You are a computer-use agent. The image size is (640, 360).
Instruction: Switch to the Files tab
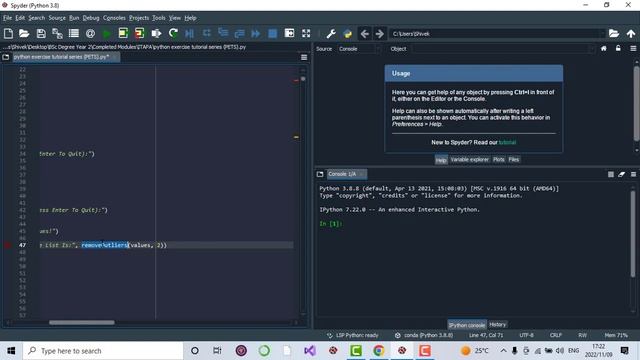(514, 160)
